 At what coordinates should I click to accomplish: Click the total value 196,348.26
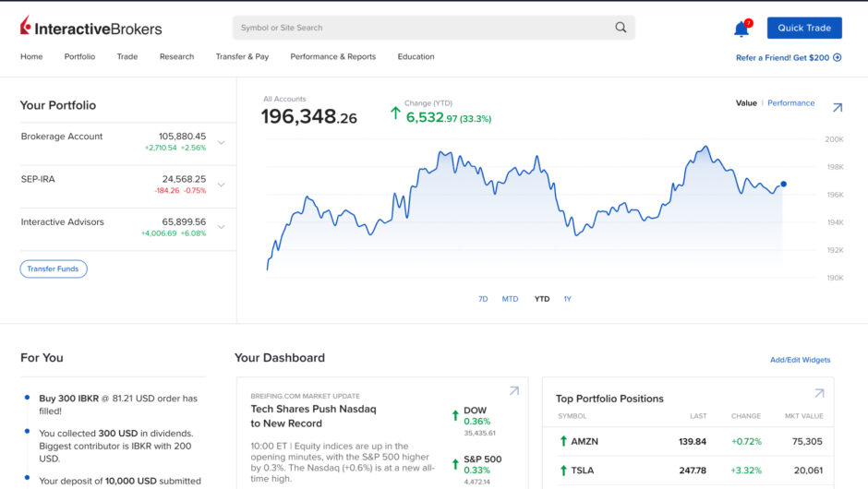click(309, 116)
